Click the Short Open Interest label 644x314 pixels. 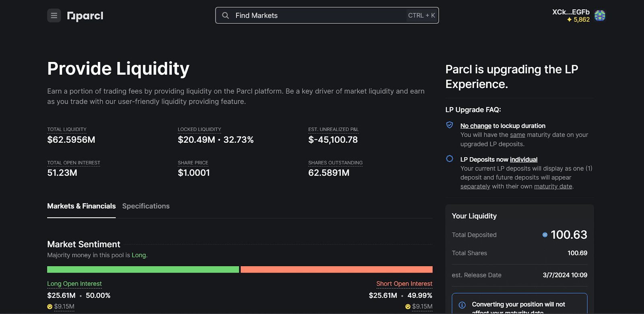(x=404, y=284)
